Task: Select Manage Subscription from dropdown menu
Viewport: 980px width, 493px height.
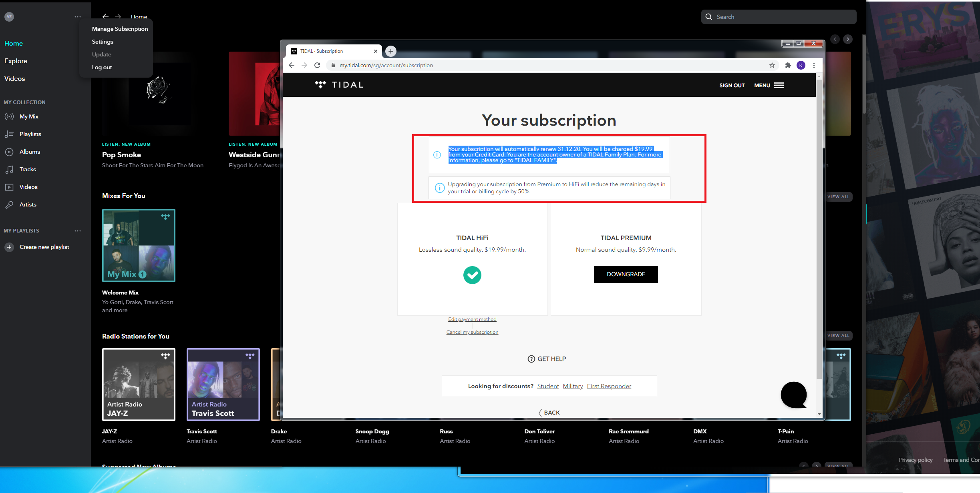Action: coord(120,29)
